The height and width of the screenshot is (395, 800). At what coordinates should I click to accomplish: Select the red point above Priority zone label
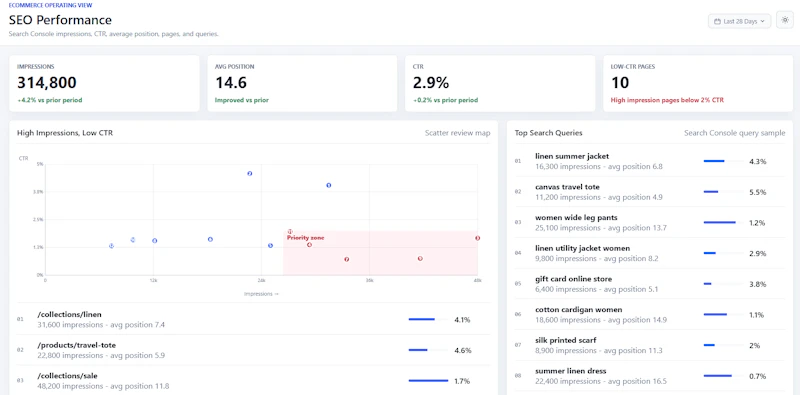pos(290,231)
